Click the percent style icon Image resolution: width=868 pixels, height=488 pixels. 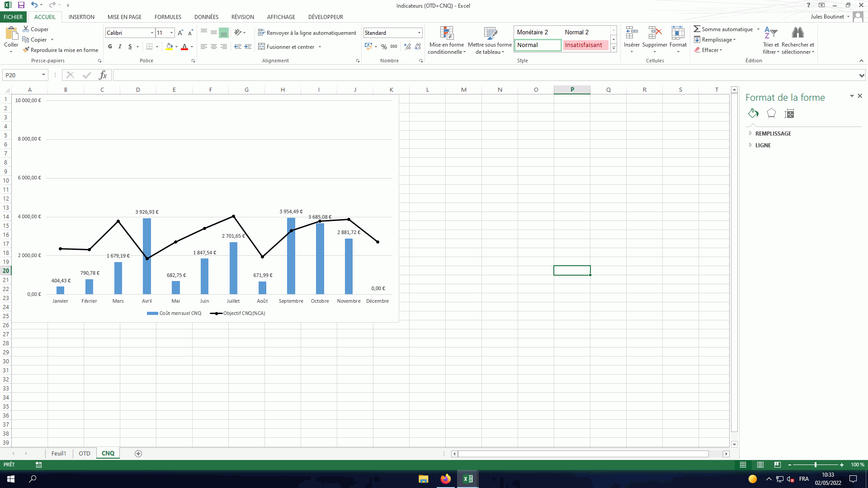tap(384, 47)
